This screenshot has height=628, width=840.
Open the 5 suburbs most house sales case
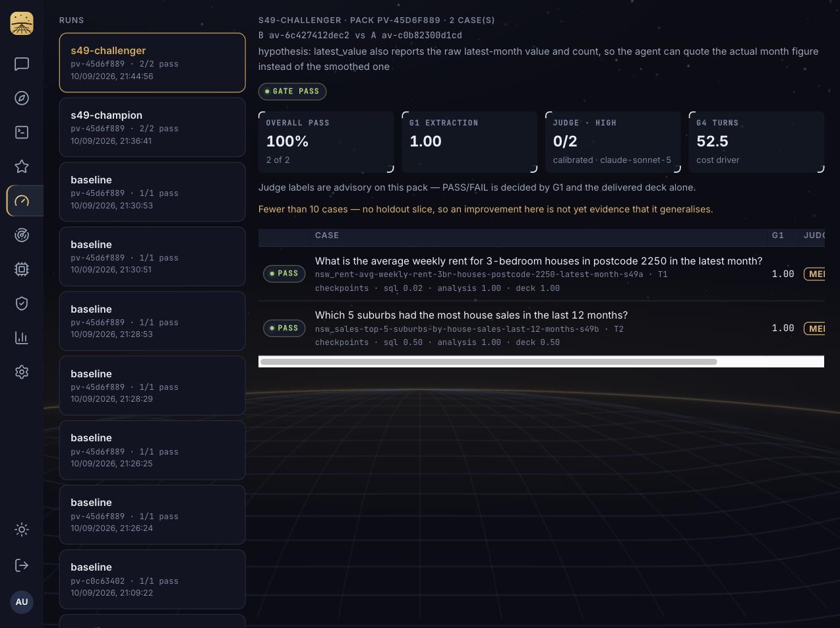(471, 315)
